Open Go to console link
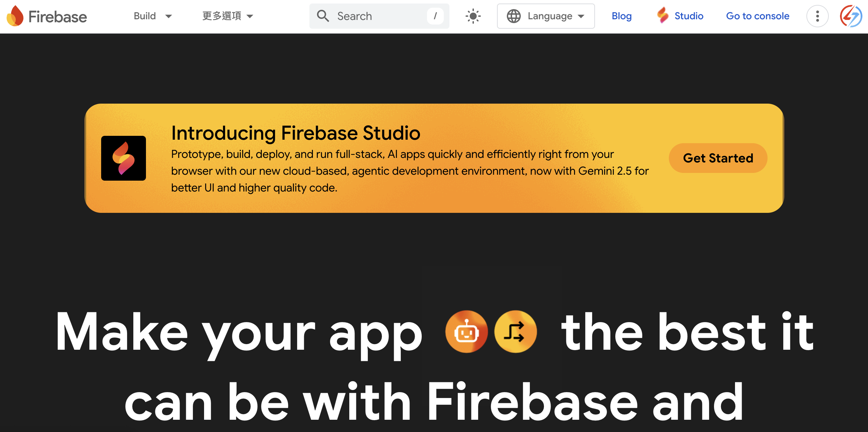 pos(757,16)
